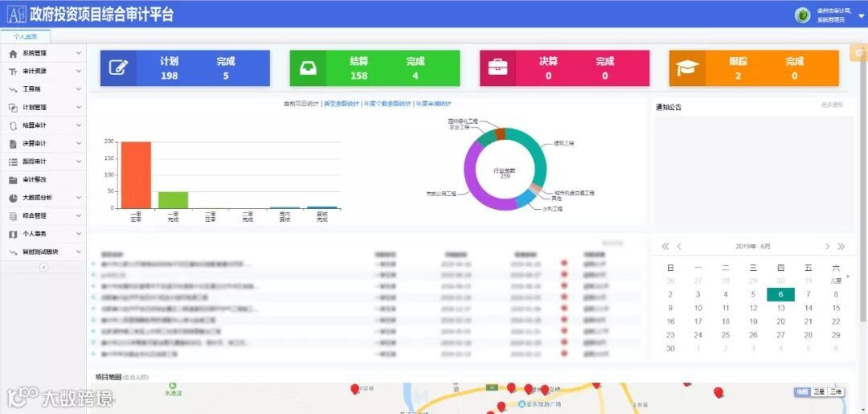Click the AE platform logo in header
This screenshot has width=868, height=414.
coord(17,14)
